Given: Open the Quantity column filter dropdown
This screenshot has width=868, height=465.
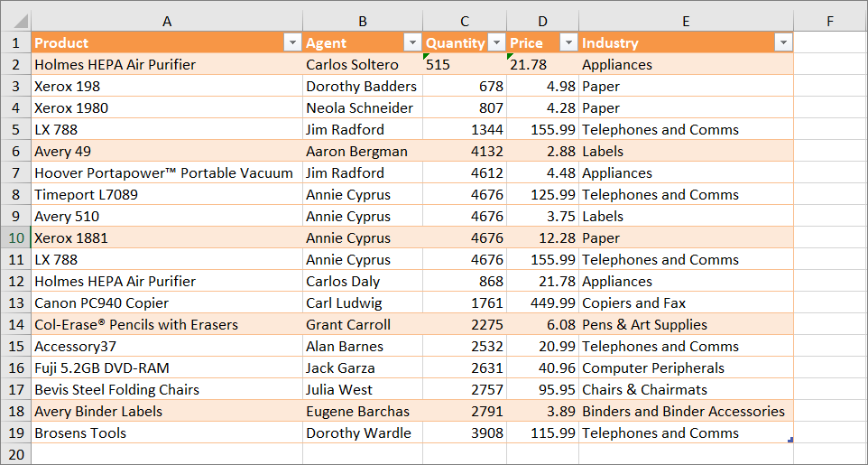Looking at the screenshot, I should (x=496, y=42).
